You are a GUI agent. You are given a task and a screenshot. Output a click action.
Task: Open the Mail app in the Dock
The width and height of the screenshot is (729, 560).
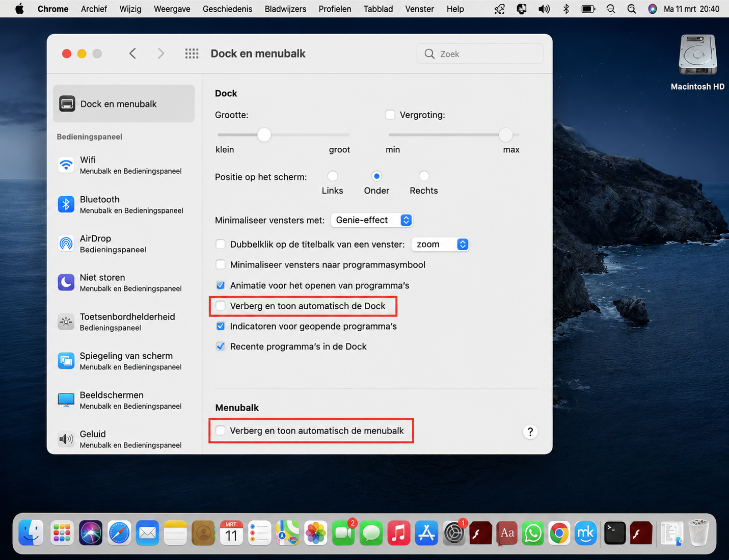[147, 533]
